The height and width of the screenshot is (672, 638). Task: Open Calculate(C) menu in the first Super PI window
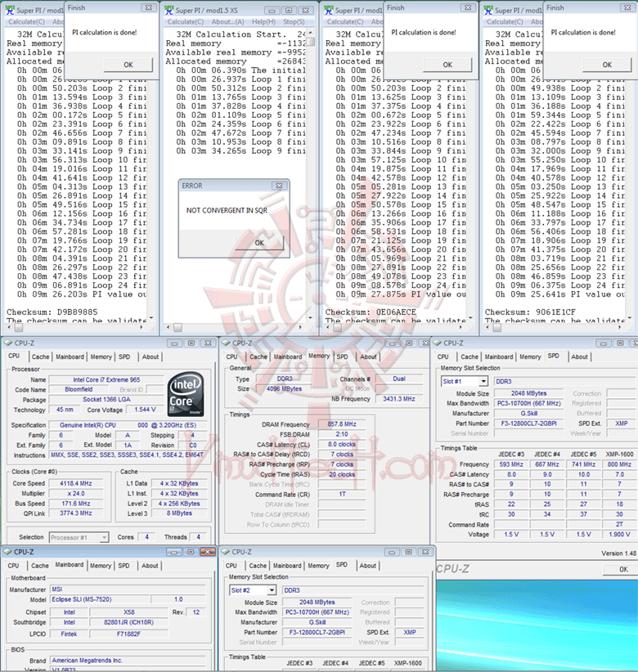pos(26,21)
